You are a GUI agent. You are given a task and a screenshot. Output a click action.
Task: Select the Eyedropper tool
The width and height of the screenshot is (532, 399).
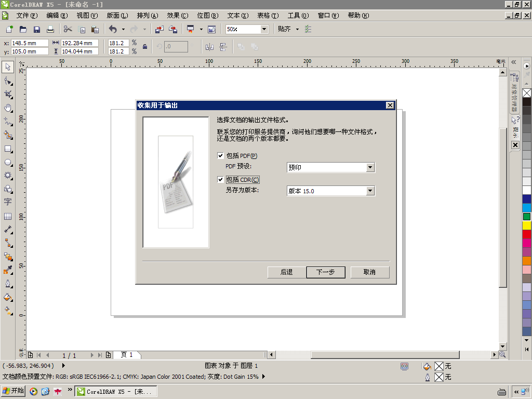[x=8, y=270]
